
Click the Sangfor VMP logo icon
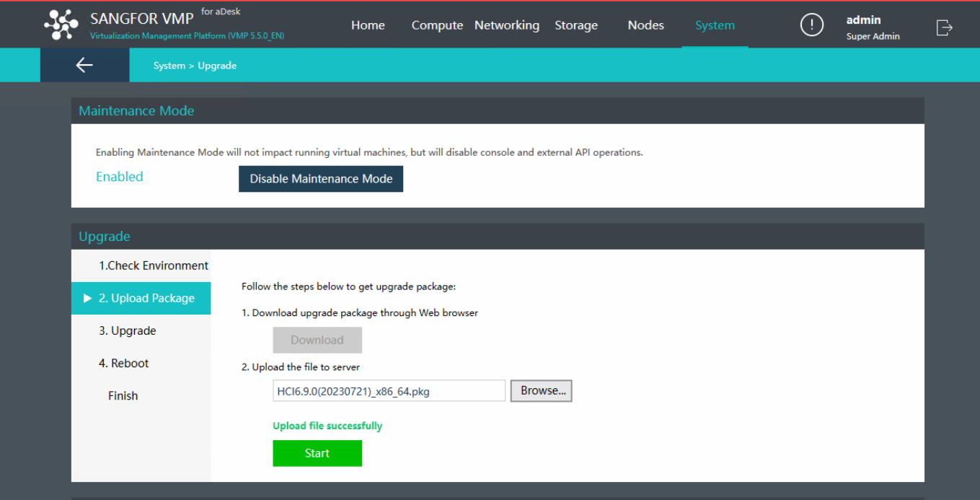click(61, 25)
